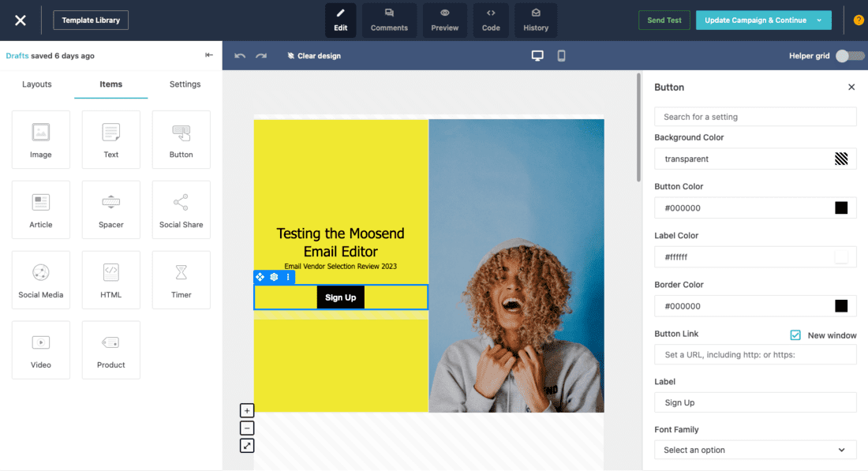Click the undo arrow icon
Viewport: 868px width, 471px height.
coord(240,56)
